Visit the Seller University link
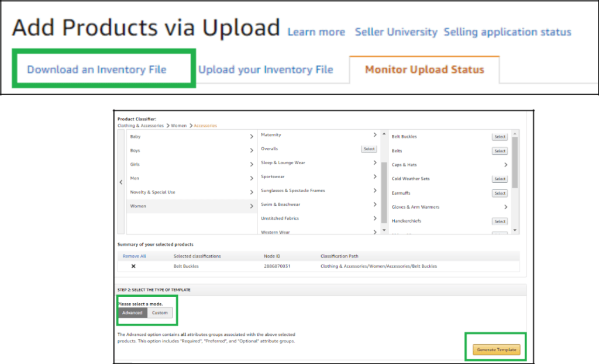The image size is (599, 364). coord(396,32)
